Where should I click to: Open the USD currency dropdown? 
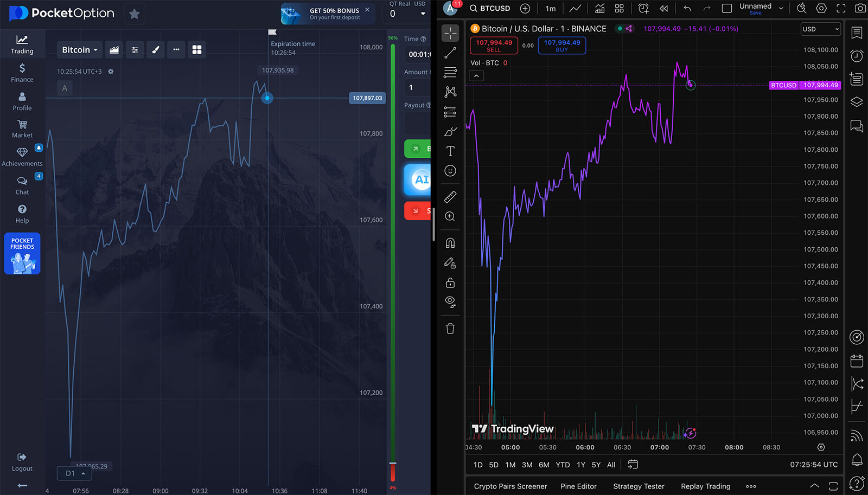coord(820,29)
